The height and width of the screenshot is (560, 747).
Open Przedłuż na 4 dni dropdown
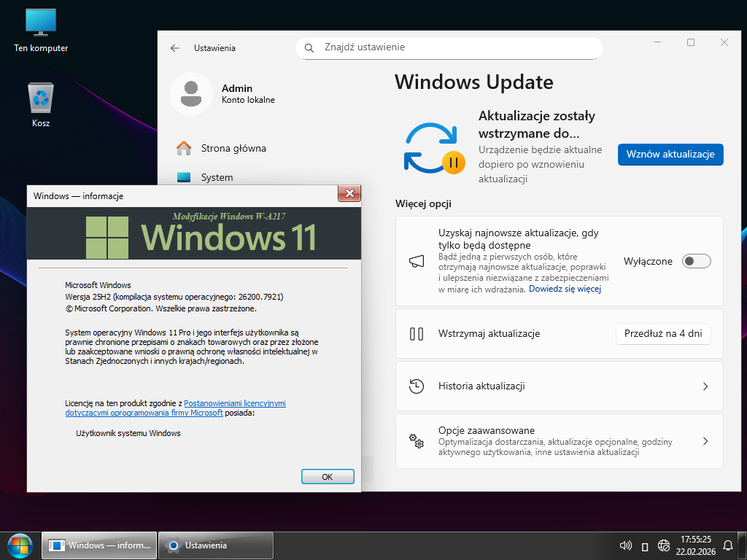point(663,334)
